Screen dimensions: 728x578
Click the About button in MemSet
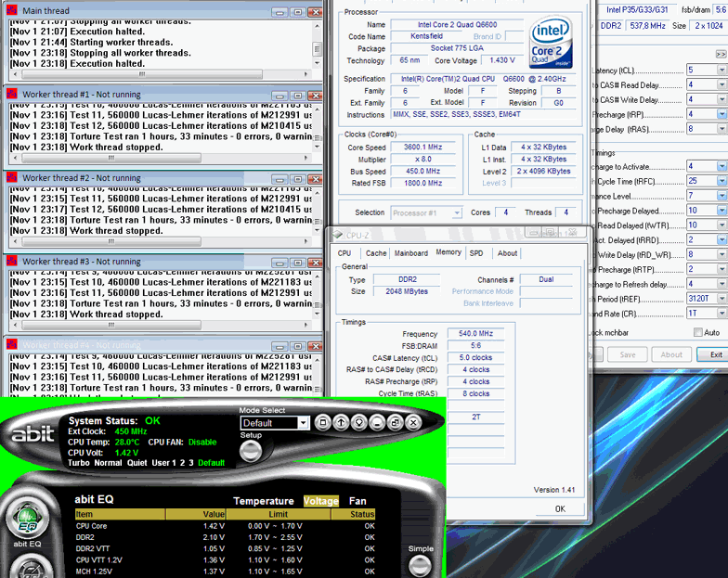tap(670, 354)
